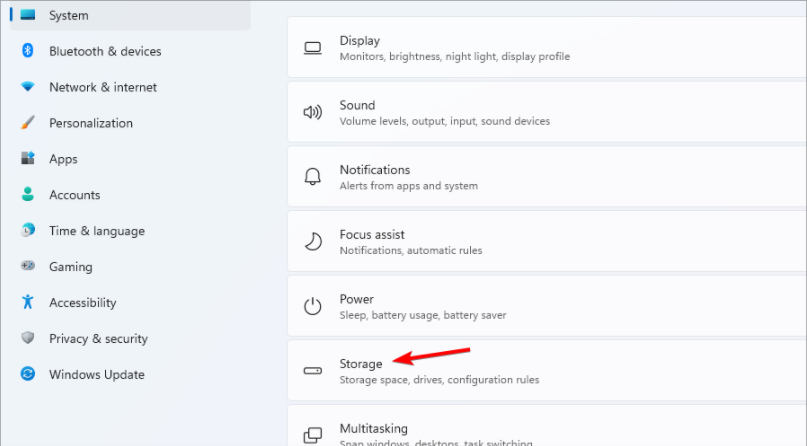Click the Accessibility figure icon
The image size is (807, 446).
tap(28, 303)
